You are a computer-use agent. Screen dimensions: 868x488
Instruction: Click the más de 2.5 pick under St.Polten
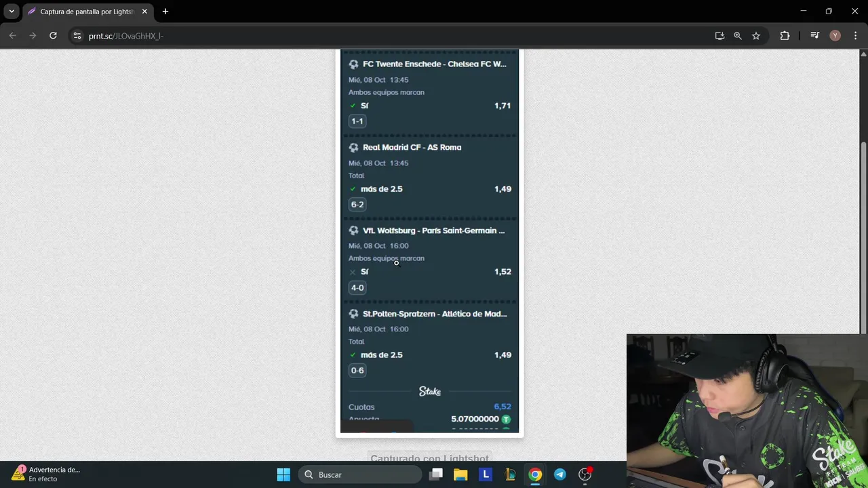point(382,355)
